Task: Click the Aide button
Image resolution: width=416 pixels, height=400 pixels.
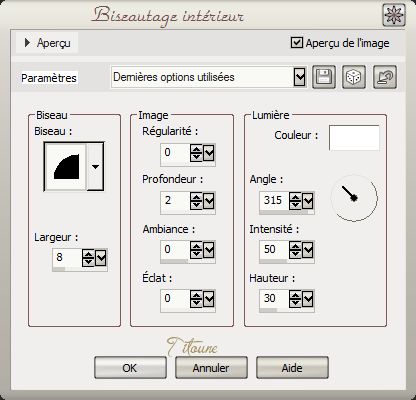Action: (x=292, y=368)
